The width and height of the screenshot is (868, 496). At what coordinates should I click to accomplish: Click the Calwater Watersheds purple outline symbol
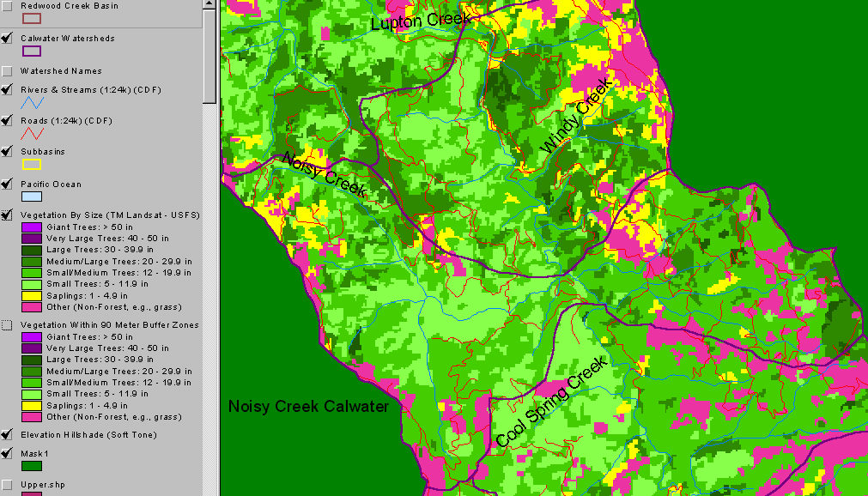(32, 51)
